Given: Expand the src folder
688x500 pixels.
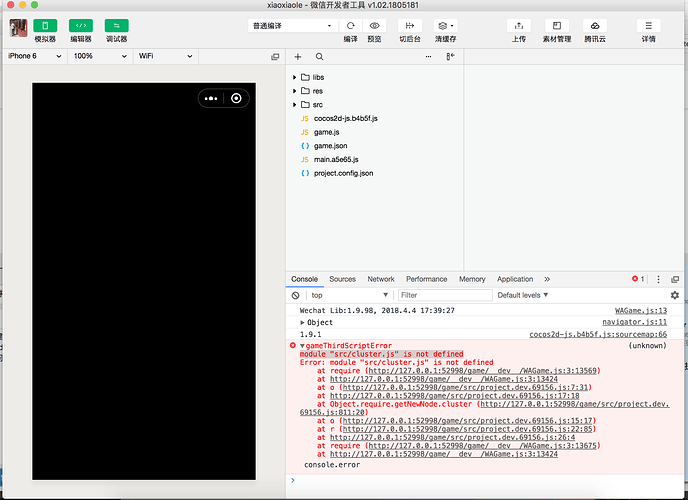Looking at the screenshot, I should click(294, 104).
